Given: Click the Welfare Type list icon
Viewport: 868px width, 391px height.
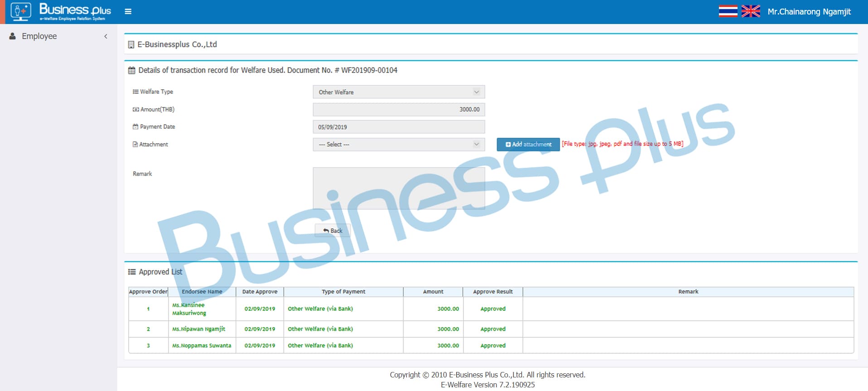Looking at the screenshot, I should [x=135, y=92].
